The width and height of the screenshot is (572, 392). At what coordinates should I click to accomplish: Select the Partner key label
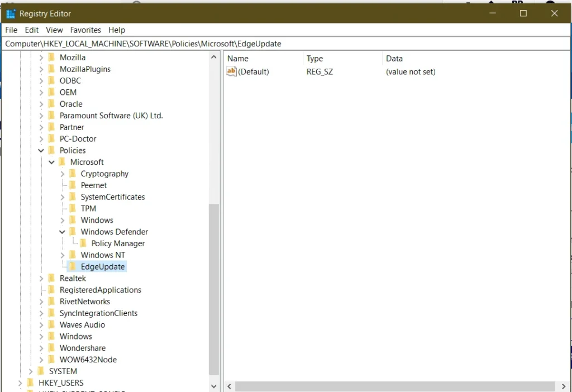coord(72,127)
